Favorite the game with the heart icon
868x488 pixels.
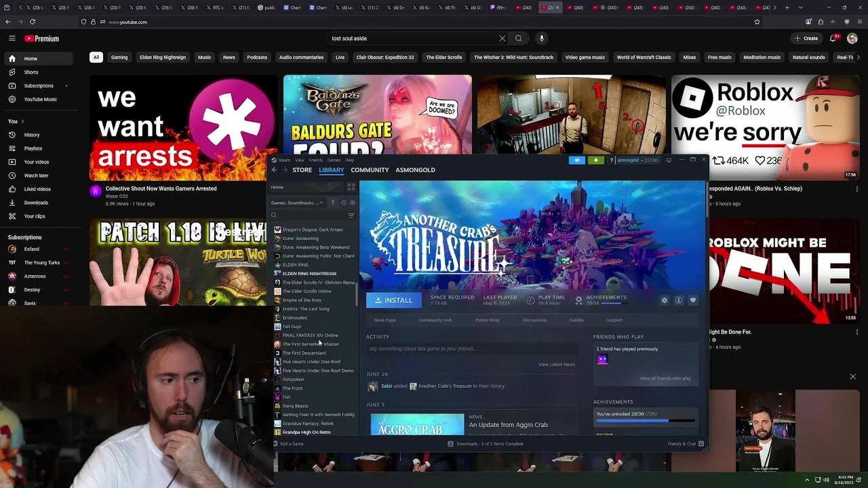693,300
